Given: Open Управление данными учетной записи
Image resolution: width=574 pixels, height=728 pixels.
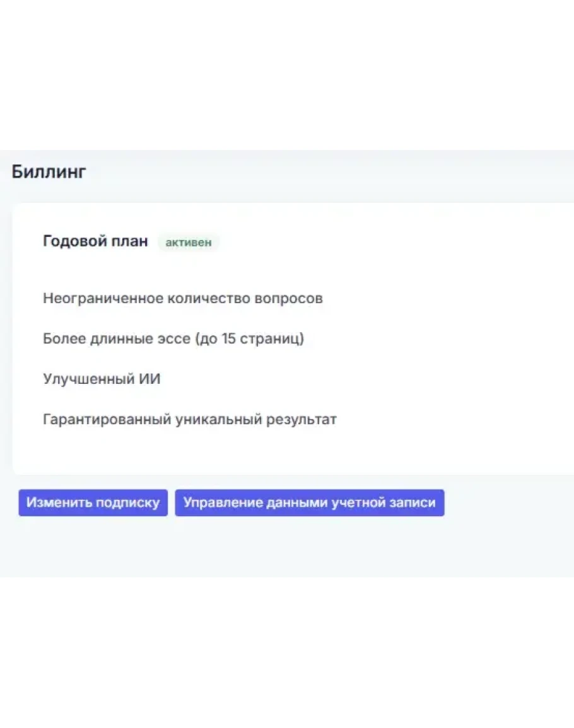Looking at the screenshot, I should click(x=309, y=503).
